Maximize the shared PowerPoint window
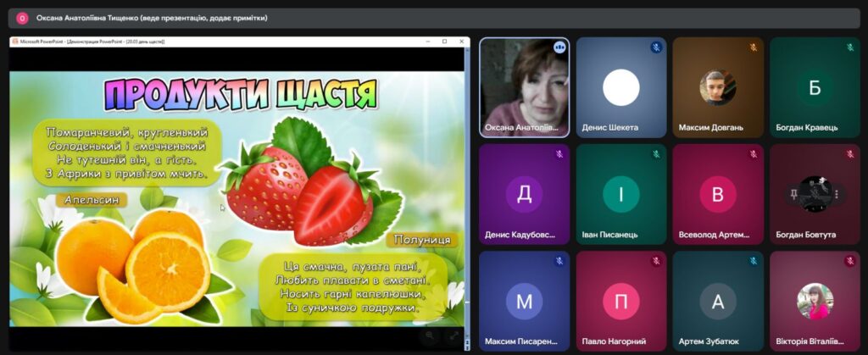Viewport: 868px width, 355px height. click(x=444, y=41)
